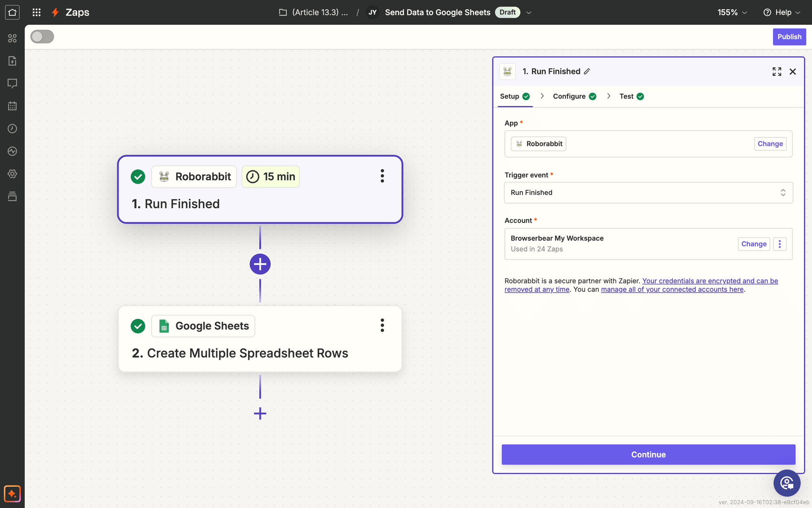Open the apps grid launcher

[x=37, y=12]
